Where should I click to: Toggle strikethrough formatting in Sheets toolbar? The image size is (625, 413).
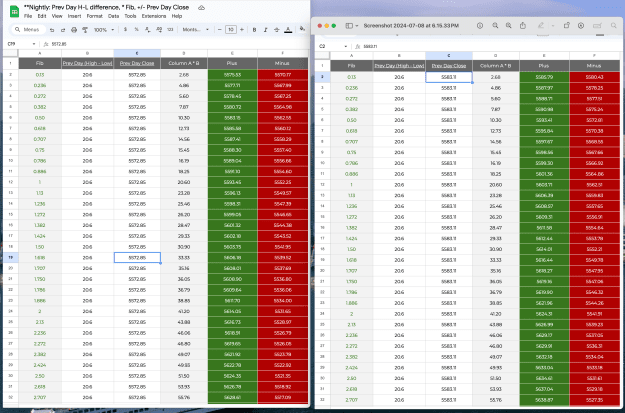(277, 30)
